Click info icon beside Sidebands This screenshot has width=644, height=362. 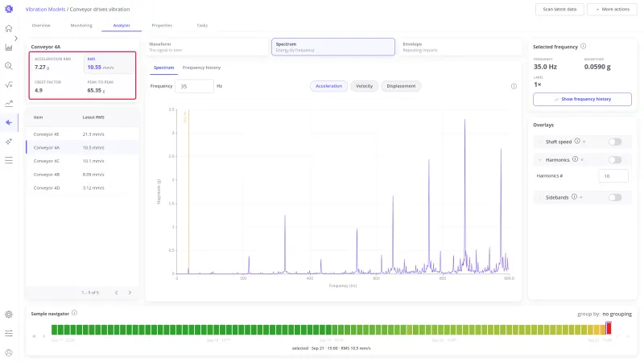pyautogui.click(x=574, y=197)
